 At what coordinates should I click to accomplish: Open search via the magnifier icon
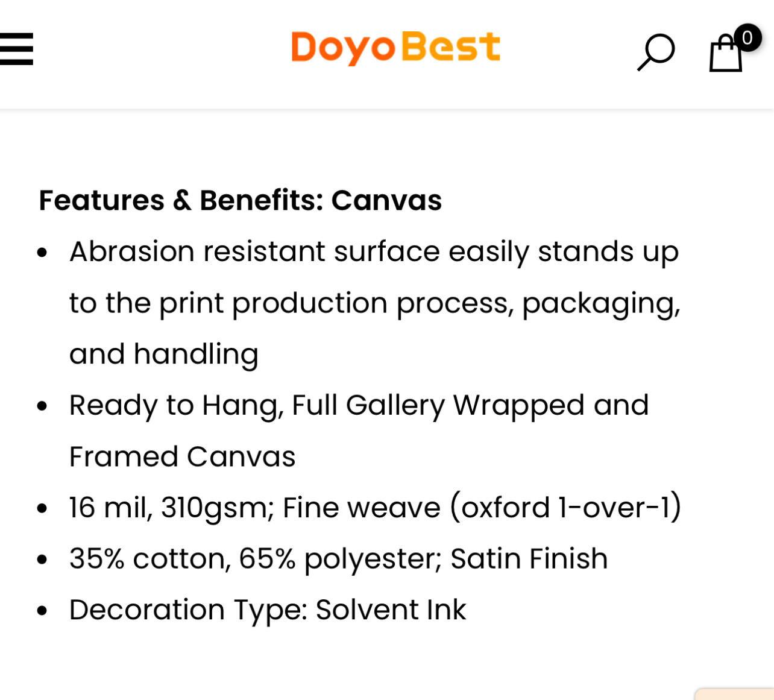[656, 52]
